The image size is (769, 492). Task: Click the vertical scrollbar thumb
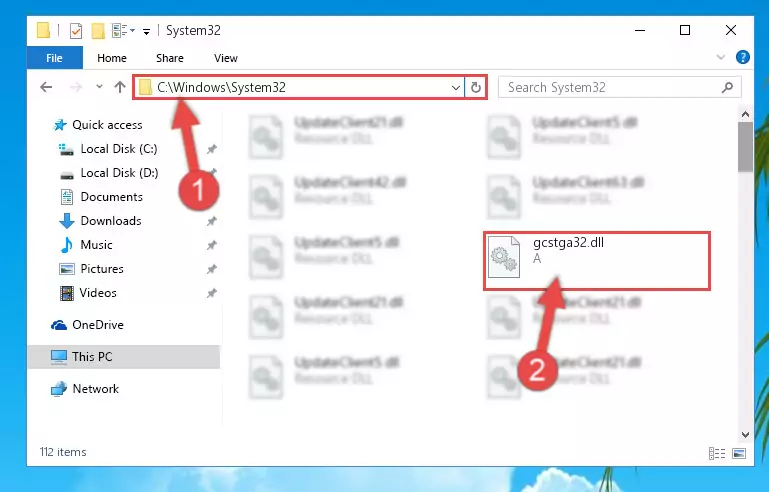click(745, 147)
